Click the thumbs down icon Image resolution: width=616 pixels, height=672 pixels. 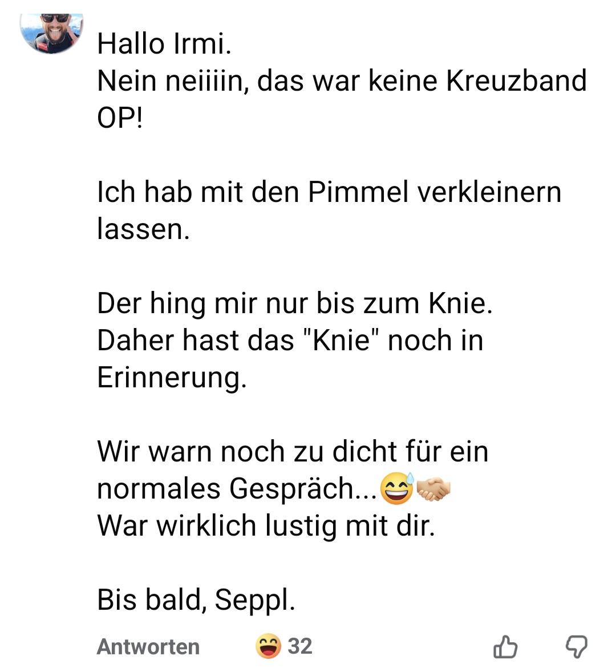tap(576, 647)
